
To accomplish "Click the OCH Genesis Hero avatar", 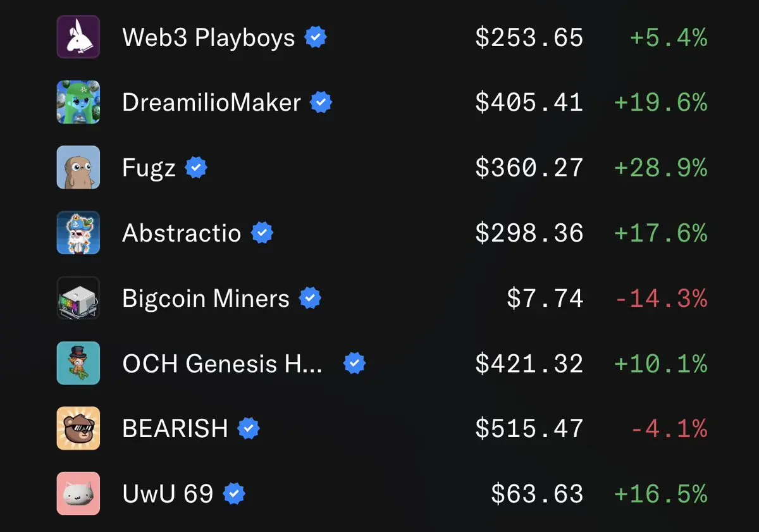I will [78, 363].
